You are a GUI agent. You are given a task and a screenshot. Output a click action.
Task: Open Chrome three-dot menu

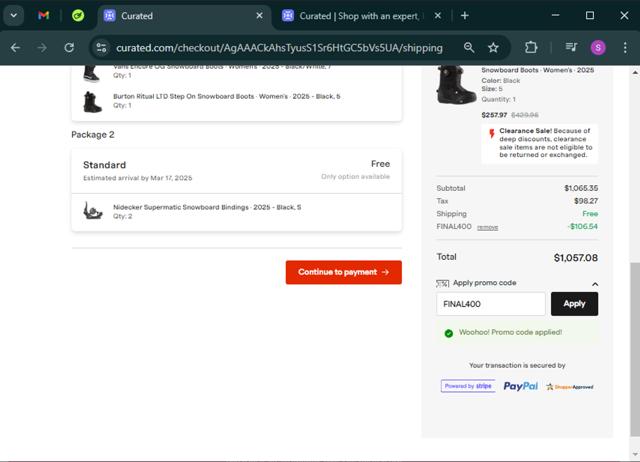625,48
